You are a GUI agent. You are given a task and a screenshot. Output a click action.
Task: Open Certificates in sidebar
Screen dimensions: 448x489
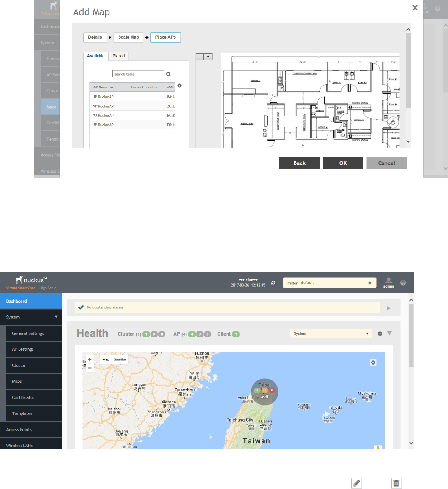[34, 397]
